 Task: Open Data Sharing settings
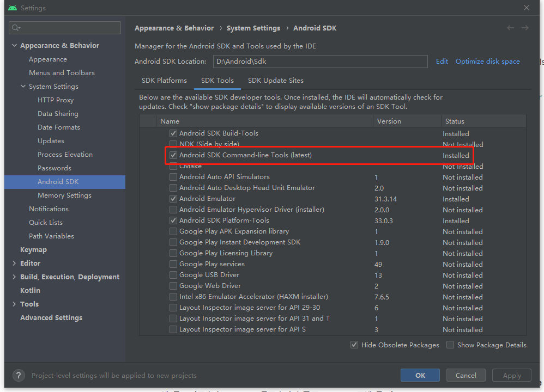(58, 114)
